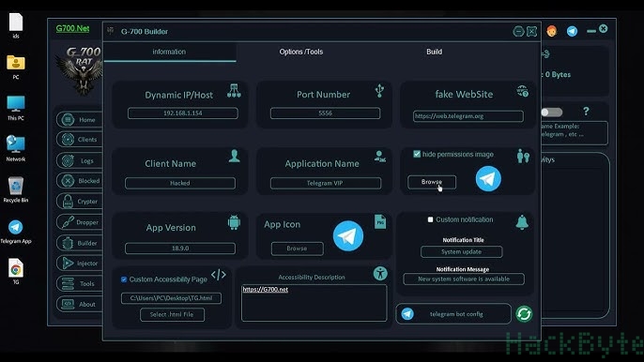644x362 pixels.
Task: Open Recycle Bin on the desktop
Action: (x=16, y=189)
